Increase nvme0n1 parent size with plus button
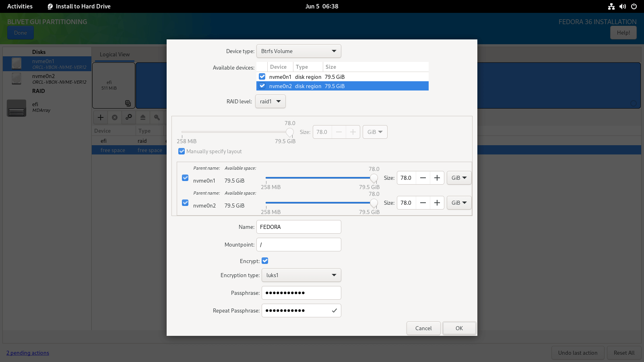 point(437,178)
